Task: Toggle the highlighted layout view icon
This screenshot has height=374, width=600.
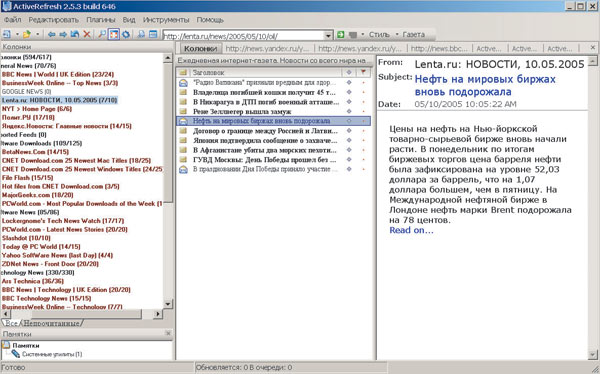Action: coord(114,34)
